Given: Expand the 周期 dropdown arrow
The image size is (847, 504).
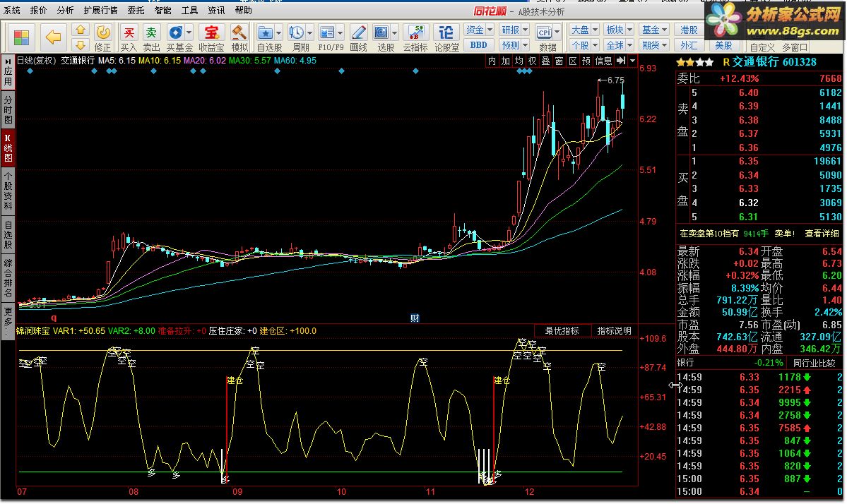Looking at the screenshot, I should click(x=309, y=32).
